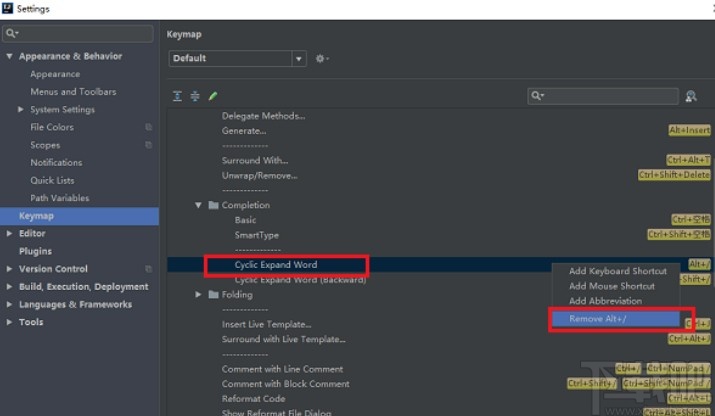Select Path Variables settings

(60, 198)
